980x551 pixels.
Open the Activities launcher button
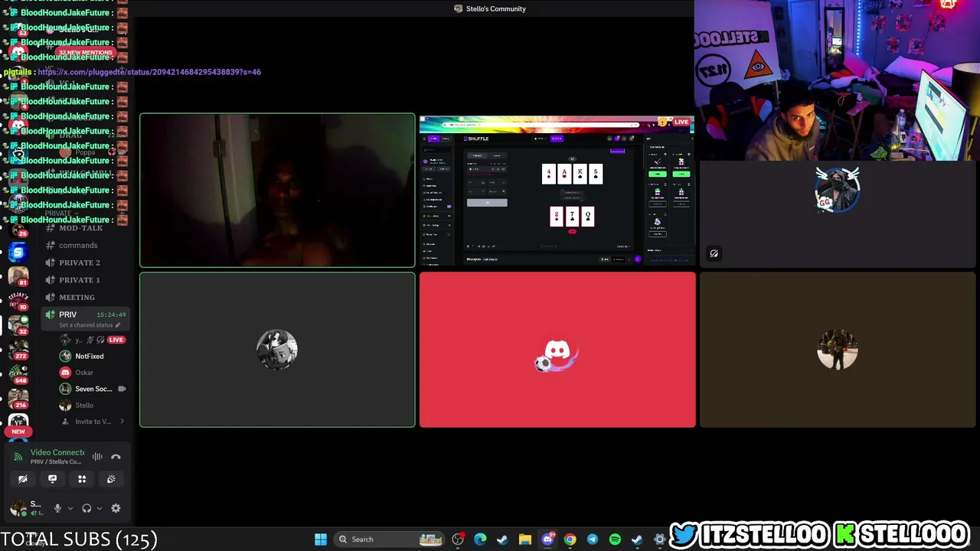[82, 479]
